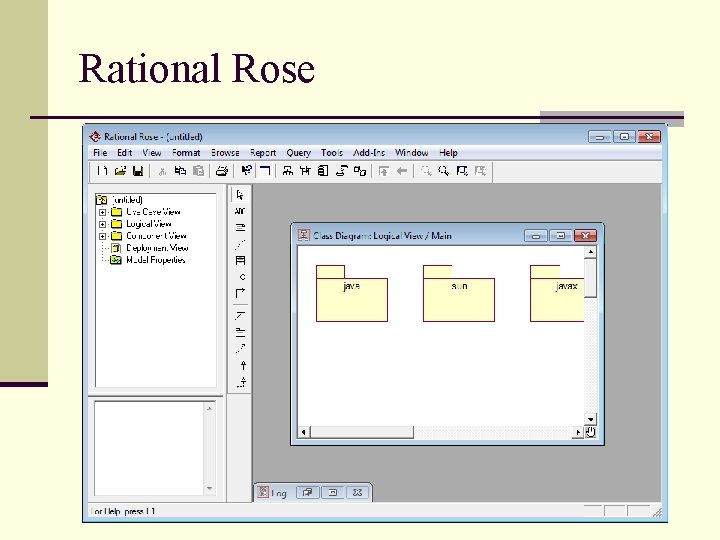
Task: Select the Dependency dashed arrow tool
Action: coord(240,349)
